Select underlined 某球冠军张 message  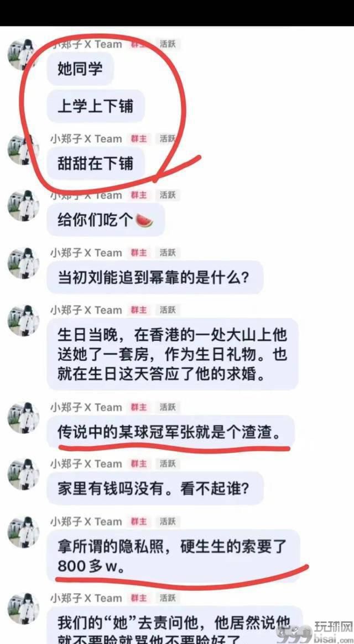171,432
